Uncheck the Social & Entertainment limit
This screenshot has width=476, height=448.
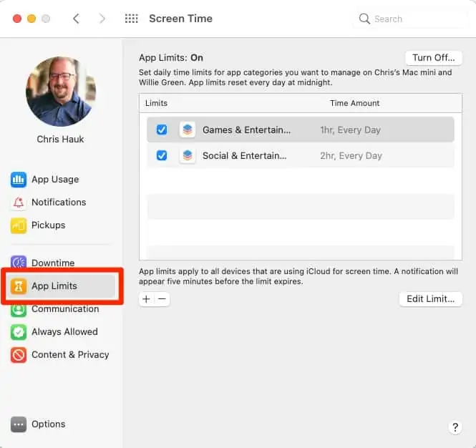(162, 156)
